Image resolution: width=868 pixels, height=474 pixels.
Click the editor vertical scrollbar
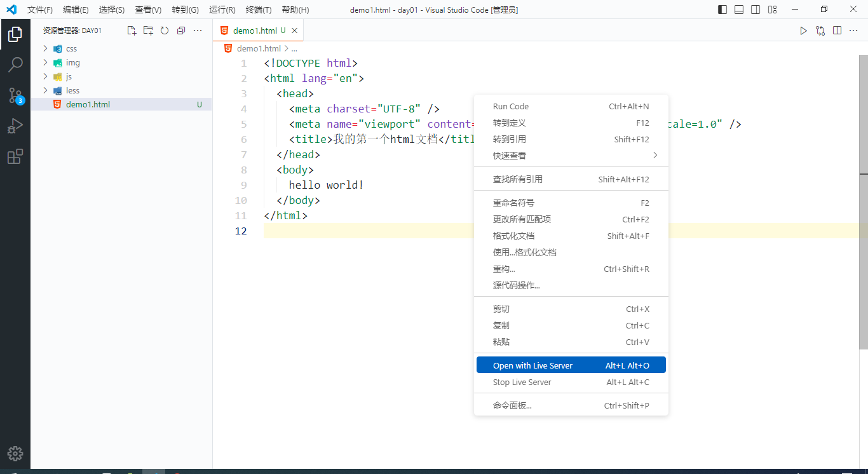tap(864, 202)
